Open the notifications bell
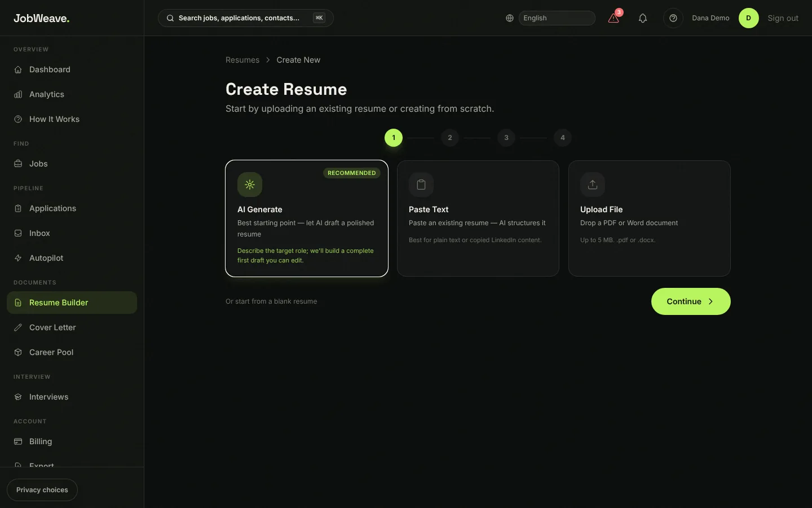The width and height of the screenshot is (812, 508). [643, 18]
